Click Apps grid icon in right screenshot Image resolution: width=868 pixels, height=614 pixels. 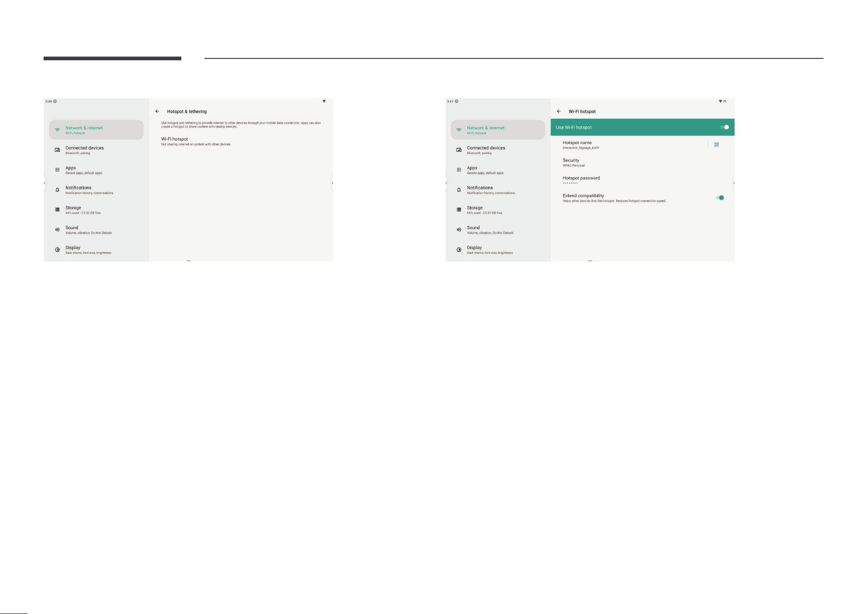[459, 170]
